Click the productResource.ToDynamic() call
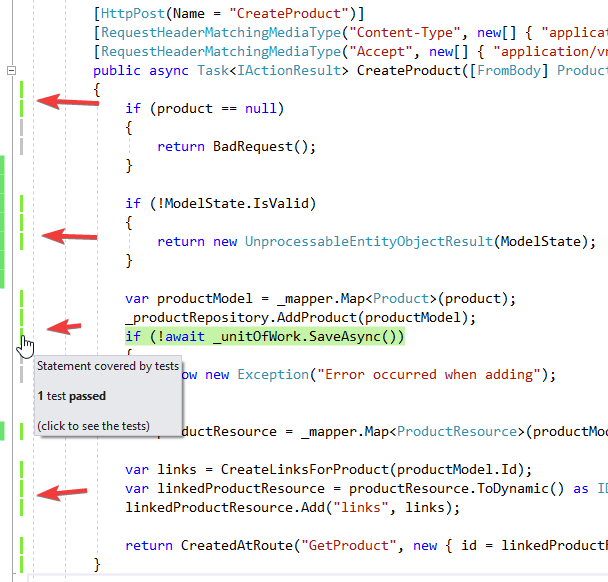 coord(456,489)
